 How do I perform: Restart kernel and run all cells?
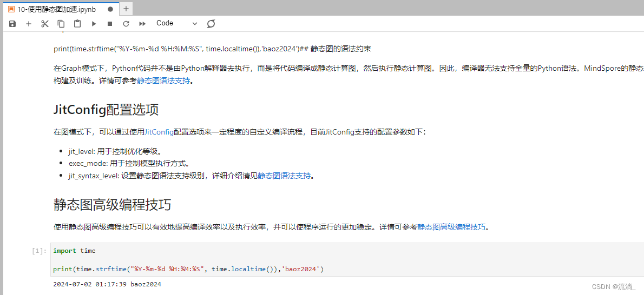tap(142, 24)
